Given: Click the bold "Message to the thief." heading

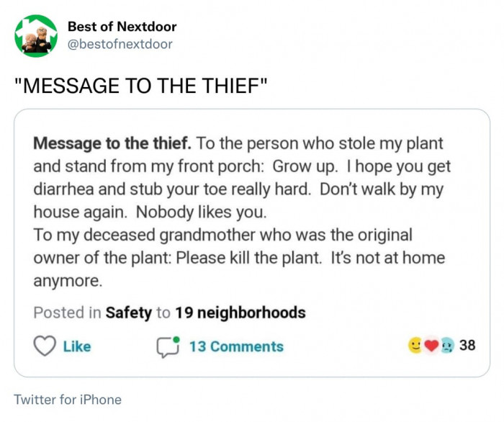Looking at the screenshot, I should pyautogui.click(x=112, y=143).
